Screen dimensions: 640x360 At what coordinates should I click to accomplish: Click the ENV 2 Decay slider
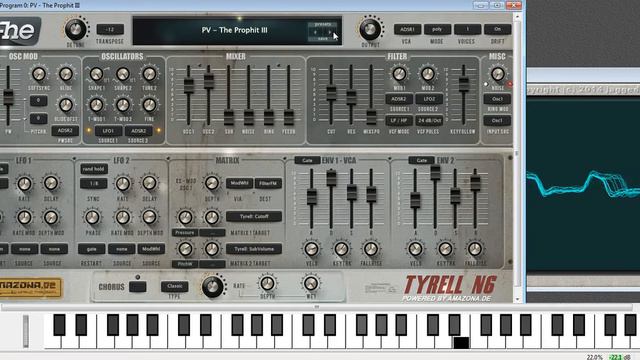tap(435, 173)
